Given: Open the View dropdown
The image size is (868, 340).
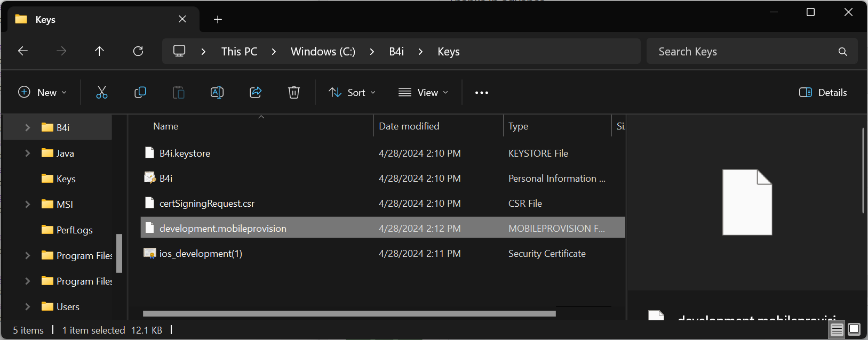Looking at the screenshot, I should (x=424, y=93).
